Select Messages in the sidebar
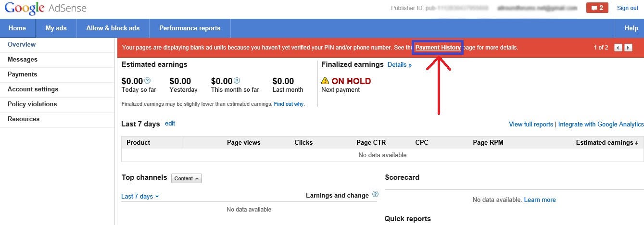 pos(23,59)
